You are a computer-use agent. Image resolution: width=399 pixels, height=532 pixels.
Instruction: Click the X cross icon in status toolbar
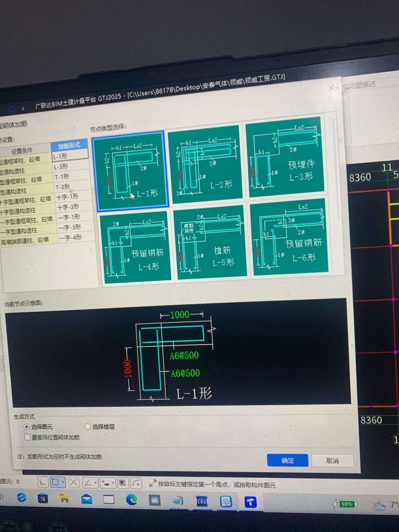click(74, 482)
